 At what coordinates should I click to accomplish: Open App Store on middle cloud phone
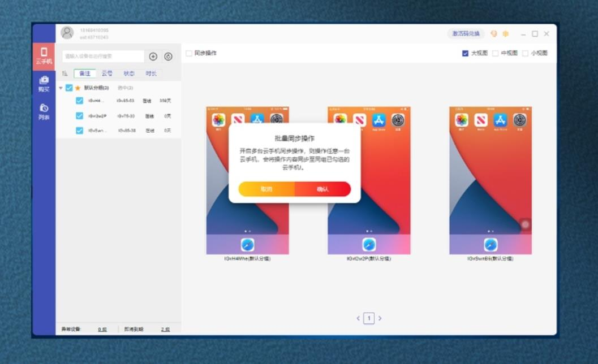click(378, 120)
